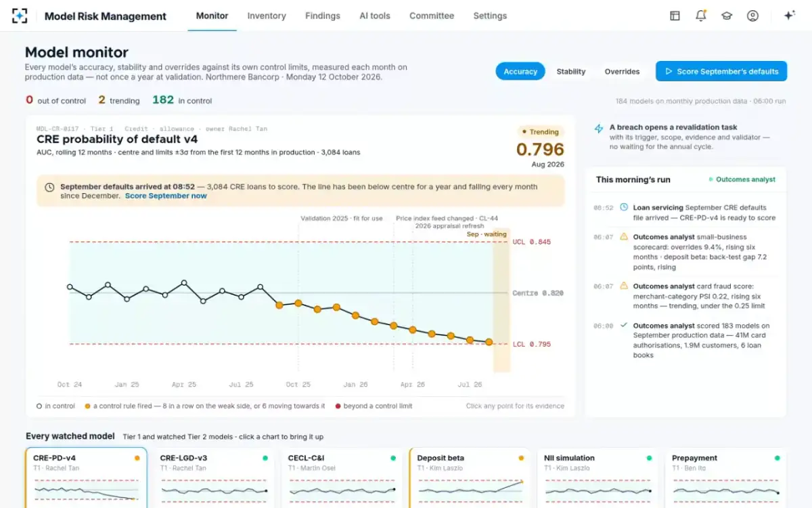Open the Findings tab
812x508 pixels.
tap(323, 16)
